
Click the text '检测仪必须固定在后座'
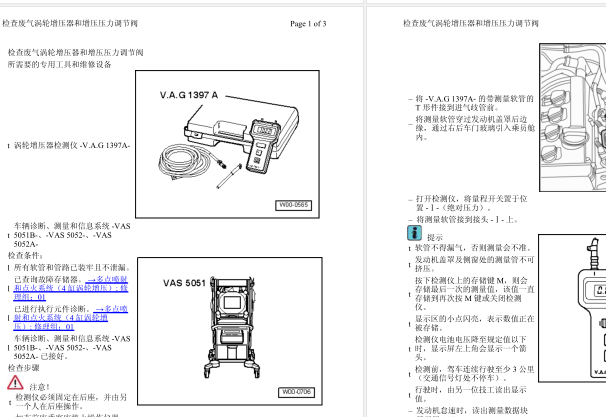coord(58,397)
